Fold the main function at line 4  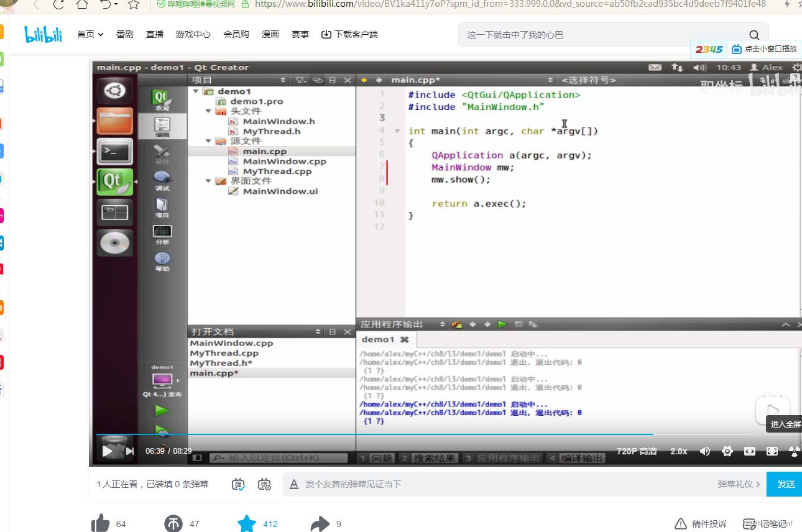tap(397, 131)
